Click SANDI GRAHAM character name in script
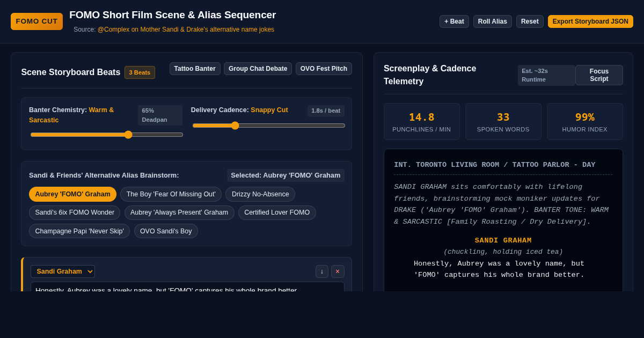This screenshot has width=644, height=338. [503, 240]
